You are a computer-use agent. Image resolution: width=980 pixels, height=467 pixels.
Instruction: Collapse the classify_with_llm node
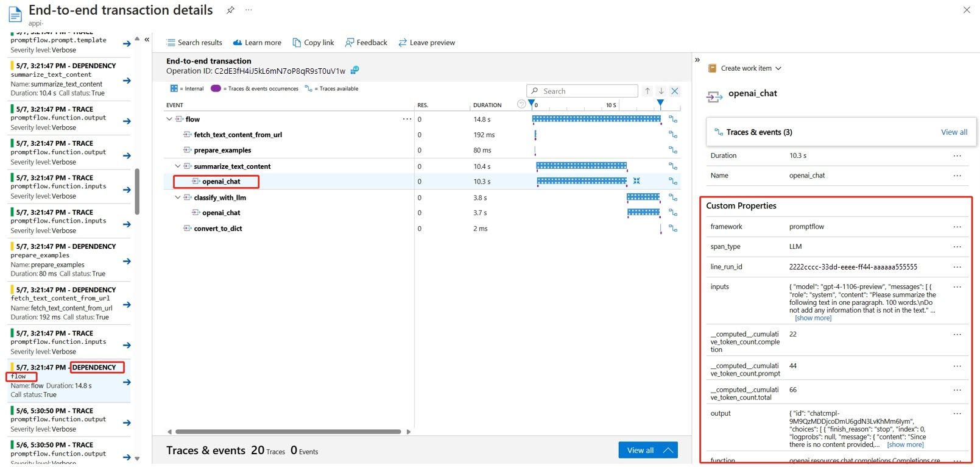coord(178,198)
